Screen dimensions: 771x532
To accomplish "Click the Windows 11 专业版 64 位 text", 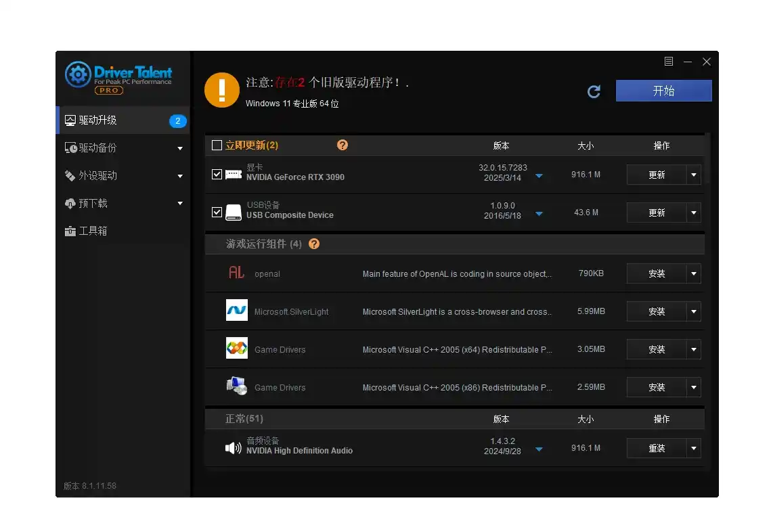I will [x=292, y=104].
